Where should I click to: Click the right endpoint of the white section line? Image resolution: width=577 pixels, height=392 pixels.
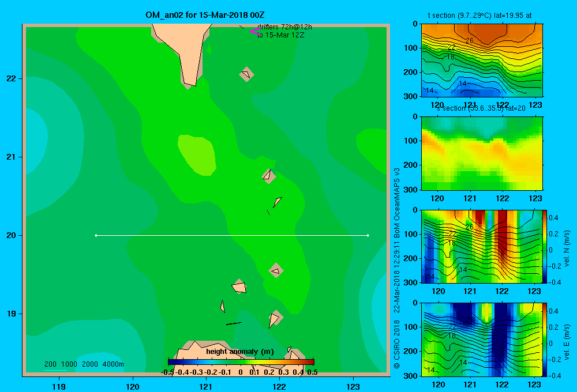click(368, 235)
